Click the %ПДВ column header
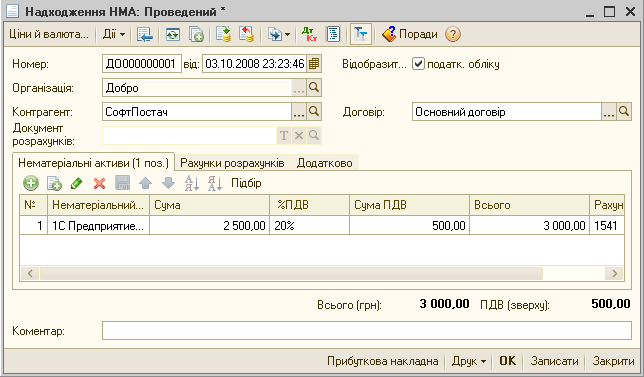644x377 pixels. click(x=309, y=205)
